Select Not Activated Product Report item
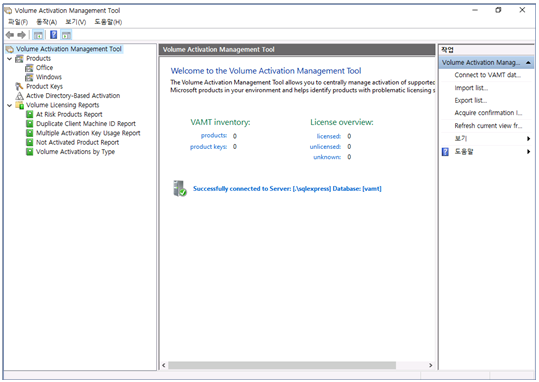 [77, 142]
